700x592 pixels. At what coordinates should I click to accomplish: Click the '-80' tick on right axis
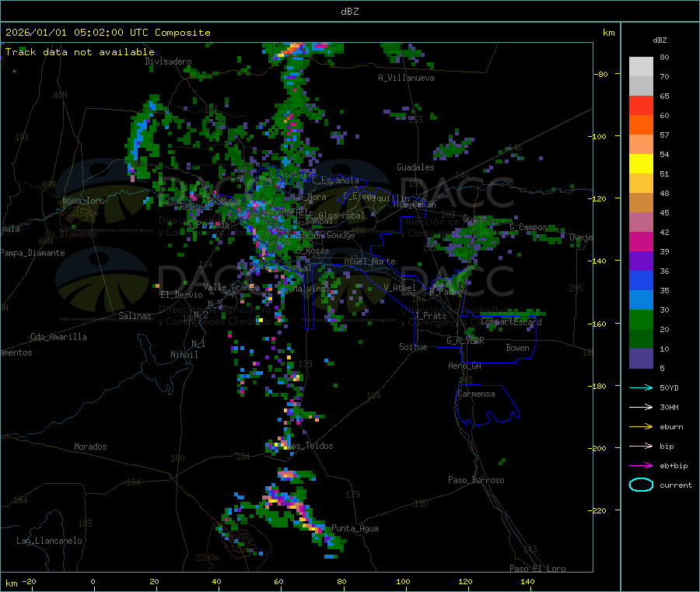point(601,74)
